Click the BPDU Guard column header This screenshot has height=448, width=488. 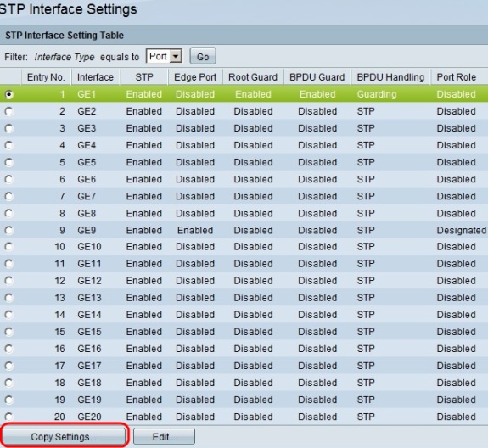point(317,77)
